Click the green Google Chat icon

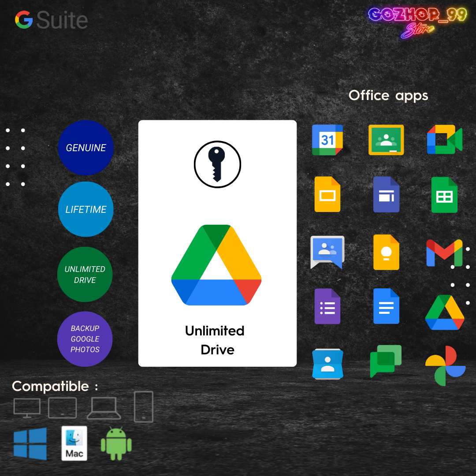click(x=386, y=361)
